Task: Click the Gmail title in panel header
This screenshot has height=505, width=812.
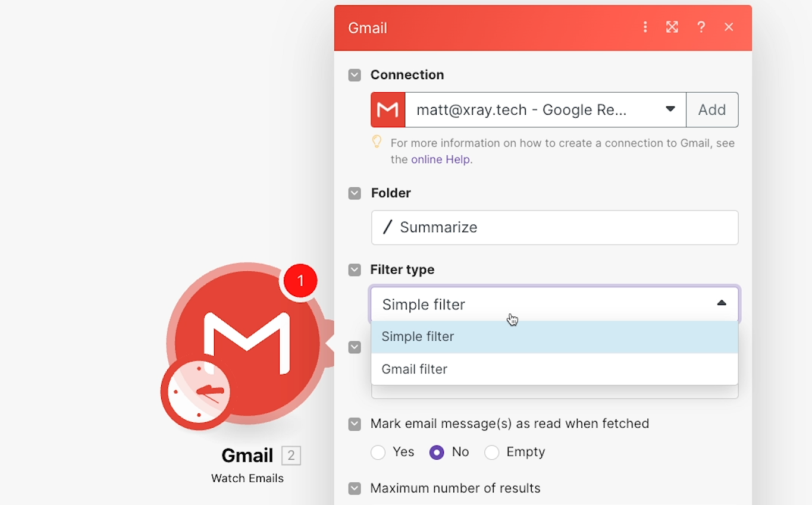Action: (x=368, y=28)
